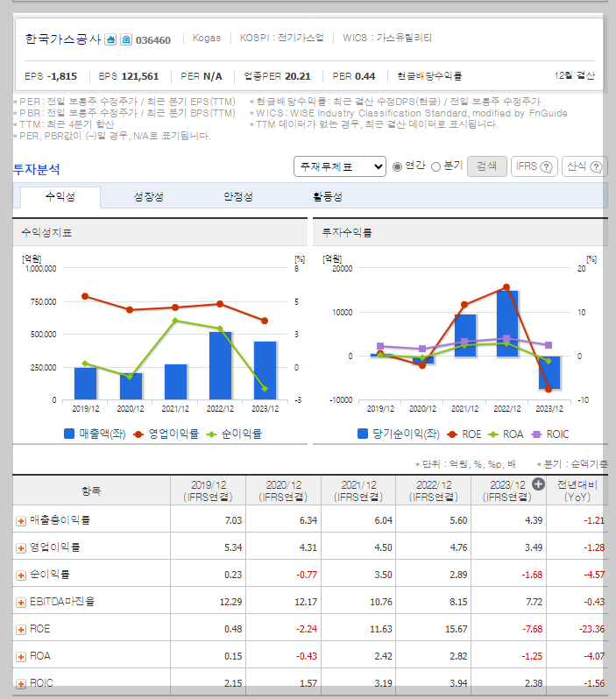Click the question-mark icon in the 산식 button
Image resolution: width=616 pixels, height=699 pixels.
[596, 166]
